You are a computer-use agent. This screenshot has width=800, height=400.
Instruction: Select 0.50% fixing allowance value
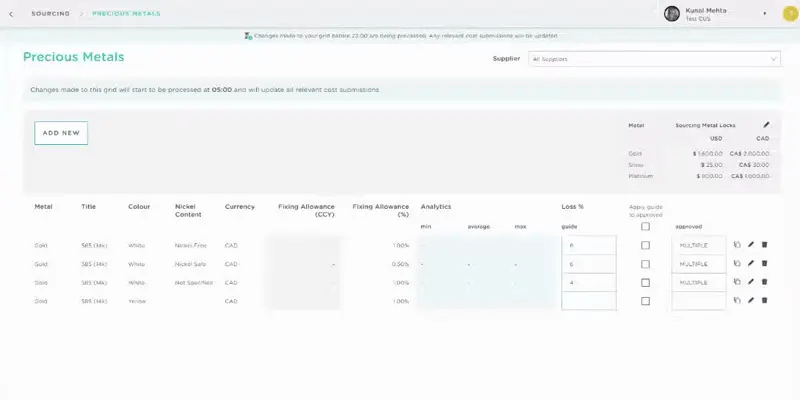tap(401, 264)
